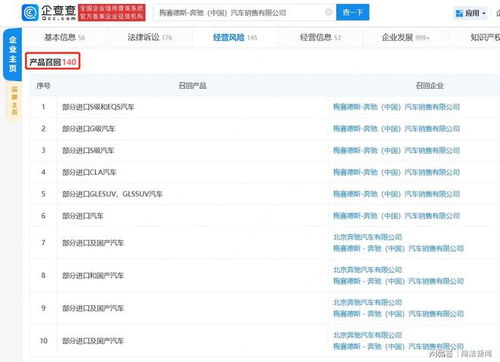Click the red 全国企业信用查询系统 banner
Image resolution: width=500 pixels, height=362 pixels.
[112, 13]
